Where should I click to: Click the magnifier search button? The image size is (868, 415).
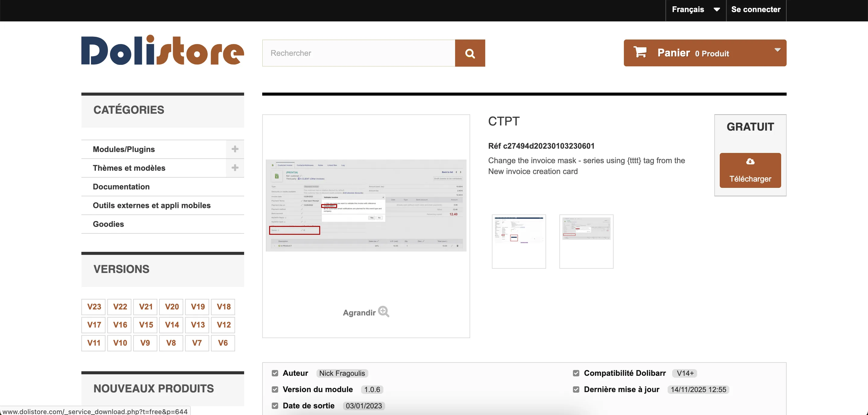tap(470, 53)
